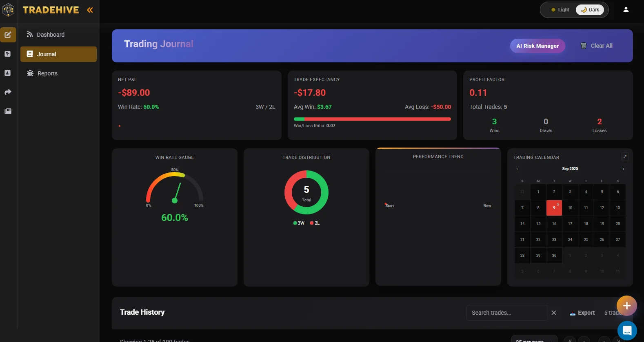Image resolution: width=644 pixels, height=342 pixels.
Task: Collapse the sidebar with double chevron
Action: click(90, 10)
